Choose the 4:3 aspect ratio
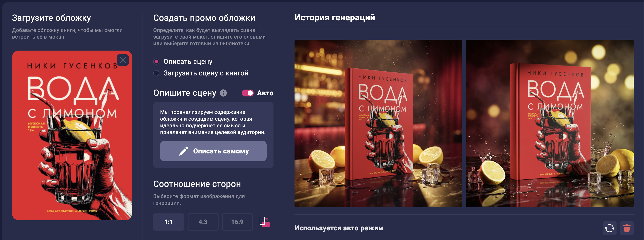The height and width of the screenshot is (240, 644). click(203, 222)
